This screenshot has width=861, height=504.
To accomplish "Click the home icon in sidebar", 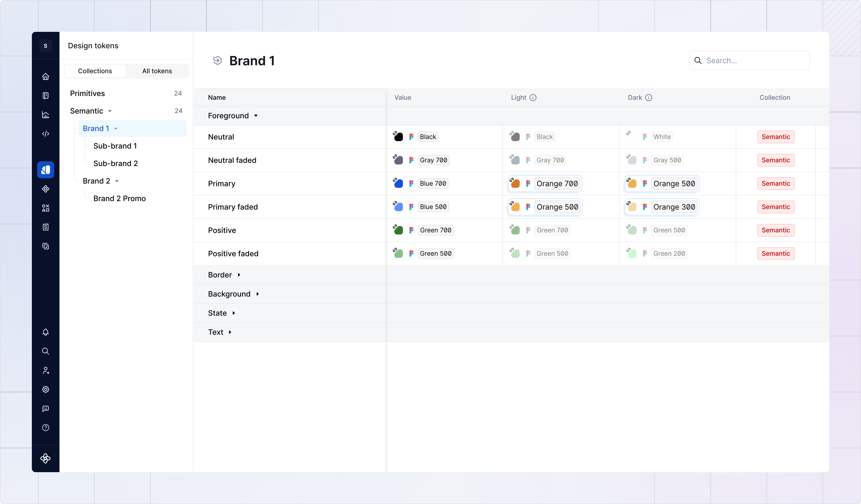I will click(45, 76).
